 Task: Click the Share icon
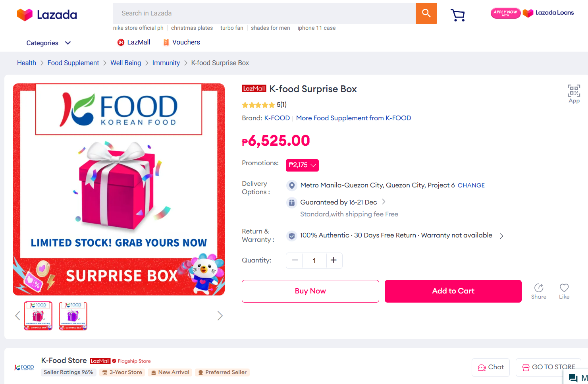click(x=539, y=291)
